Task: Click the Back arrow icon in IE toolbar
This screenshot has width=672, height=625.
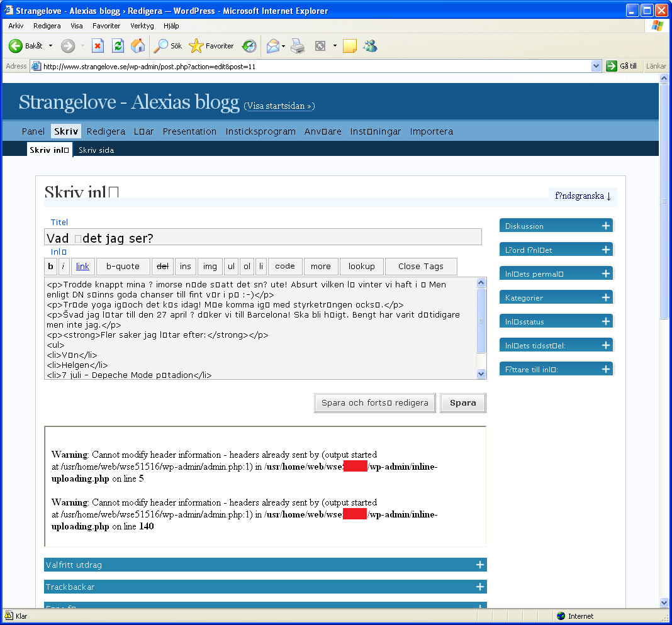Action: tap(16, 46)
